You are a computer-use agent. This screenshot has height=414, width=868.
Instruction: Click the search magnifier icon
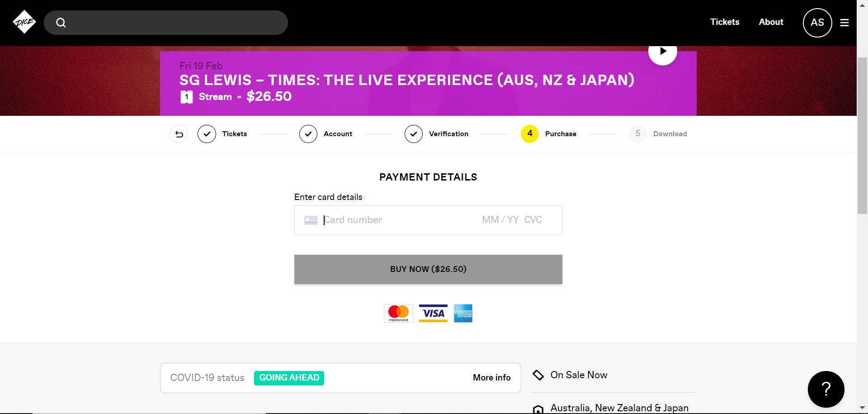point(61,23)
